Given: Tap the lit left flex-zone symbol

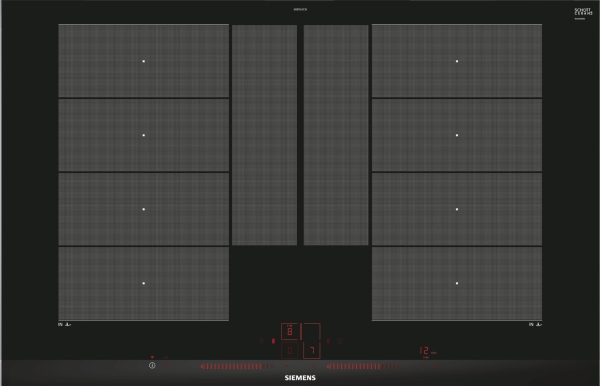Looking at the screenshot, I should pos(273,341).
